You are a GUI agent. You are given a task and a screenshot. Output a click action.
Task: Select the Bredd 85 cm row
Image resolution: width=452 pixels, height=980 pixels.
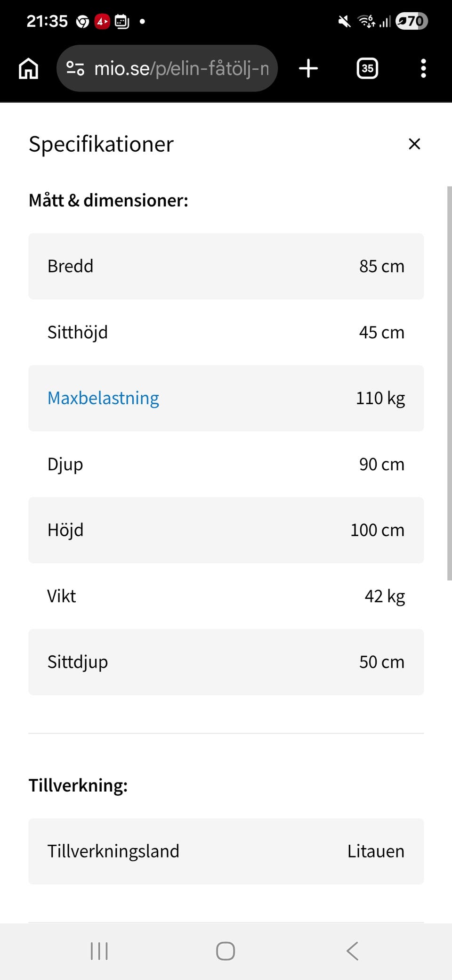pyautogui.click(x=226, y=266)
